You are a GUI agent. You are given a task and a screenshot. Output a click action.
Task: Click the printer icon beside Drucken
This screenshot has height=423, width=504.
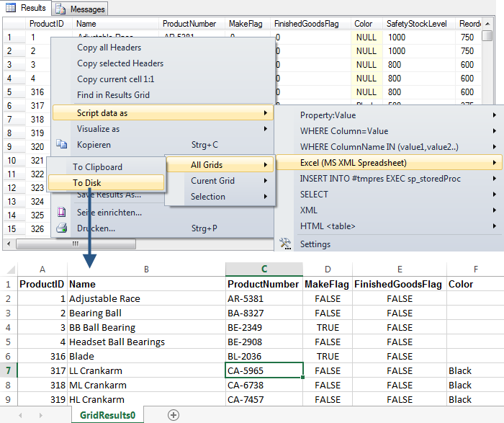point(61,228)
